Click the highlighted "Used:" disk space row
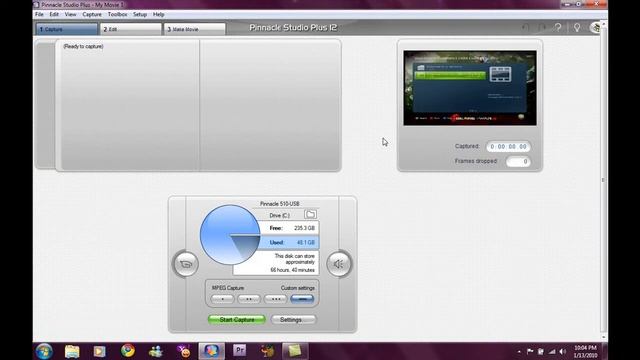The image size is (640, 360). click(289, 242)
